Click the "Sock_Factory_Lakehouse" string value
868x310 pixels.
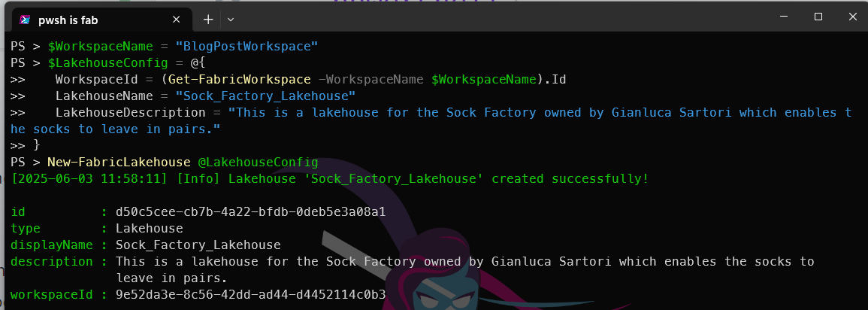pos(265,96)
